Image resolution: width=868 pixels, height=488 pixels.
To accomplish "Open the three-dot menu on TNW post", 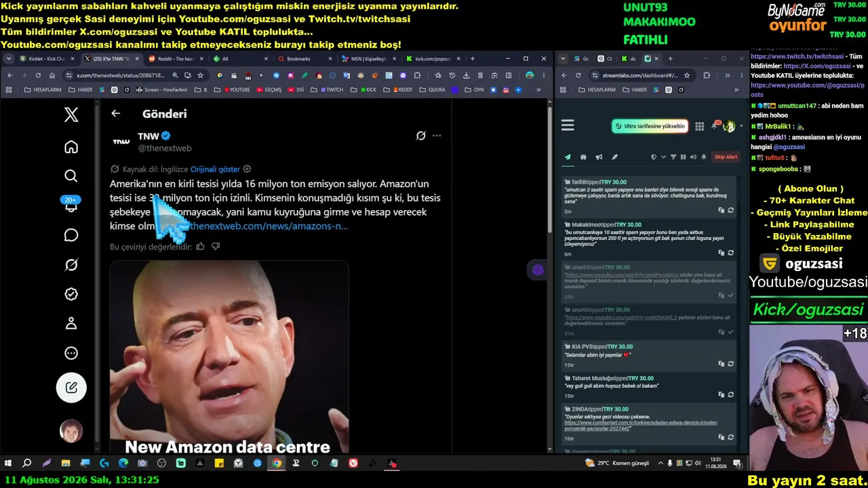I will point(437,136).
